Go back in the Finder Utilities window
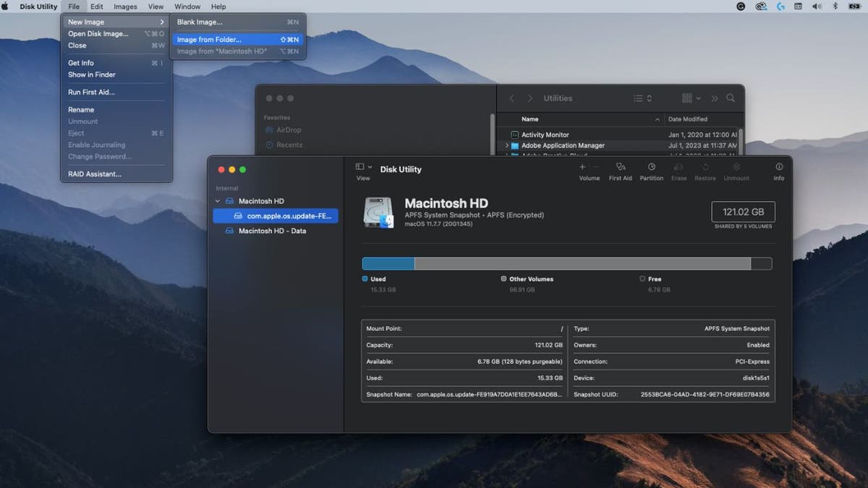This screenshot has width=868, height=488. (x=512, y=98)
